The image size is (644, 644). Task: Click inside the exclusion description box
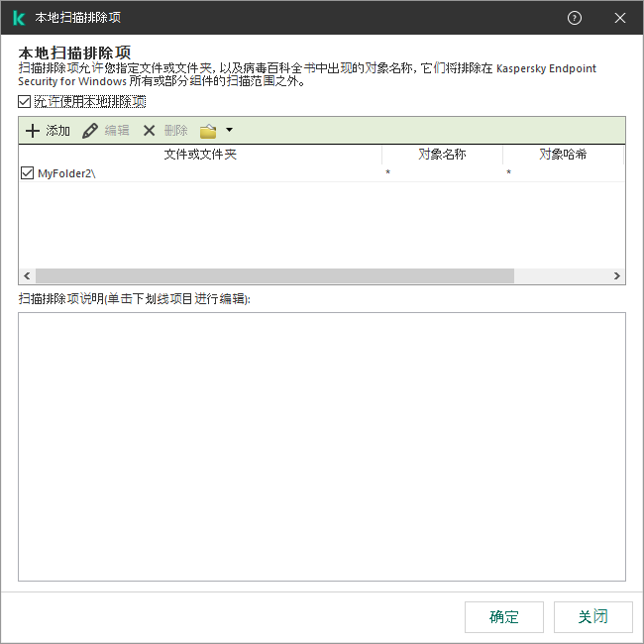click(x=322, y=447)
